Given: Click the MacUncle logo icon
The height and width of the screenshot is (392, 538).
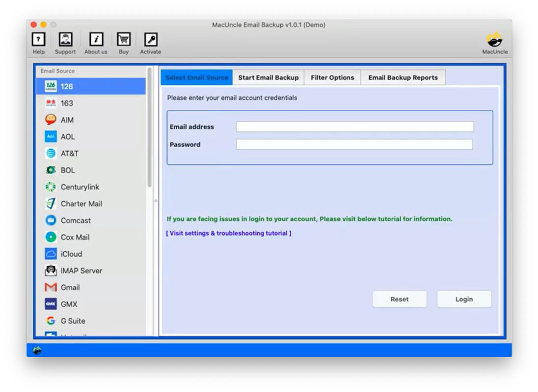Looking at the screenshot, I should (494, 40).
